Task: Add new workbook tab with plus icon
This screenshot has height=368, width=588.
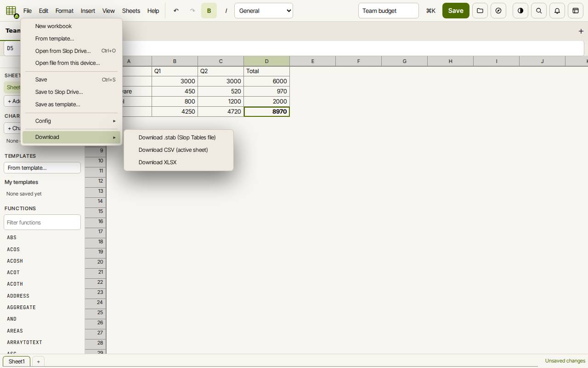Action: click(x=581, y=31)
